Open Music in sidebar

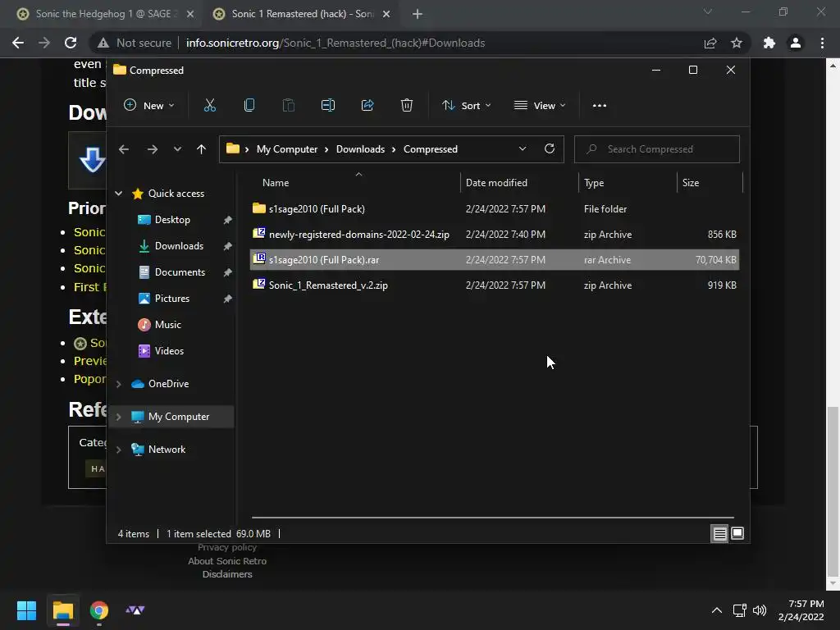click(167, 325)
